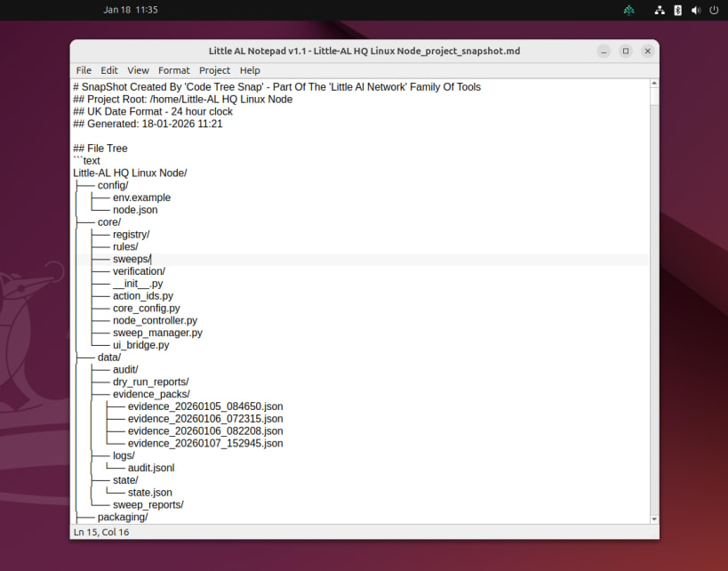Click the 'data/' line
Screen dimensions: 728x571
coord(109,358)
